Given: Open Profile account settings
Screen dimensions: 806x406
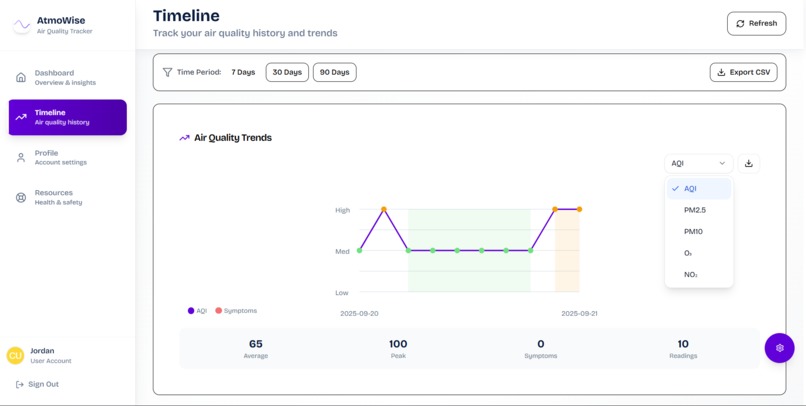Looking at the screenshot, I should pyautogui.click(x=67, y=157).
